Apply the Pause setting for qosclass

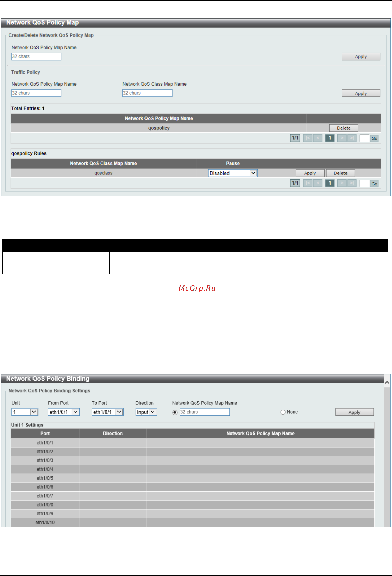310,173
